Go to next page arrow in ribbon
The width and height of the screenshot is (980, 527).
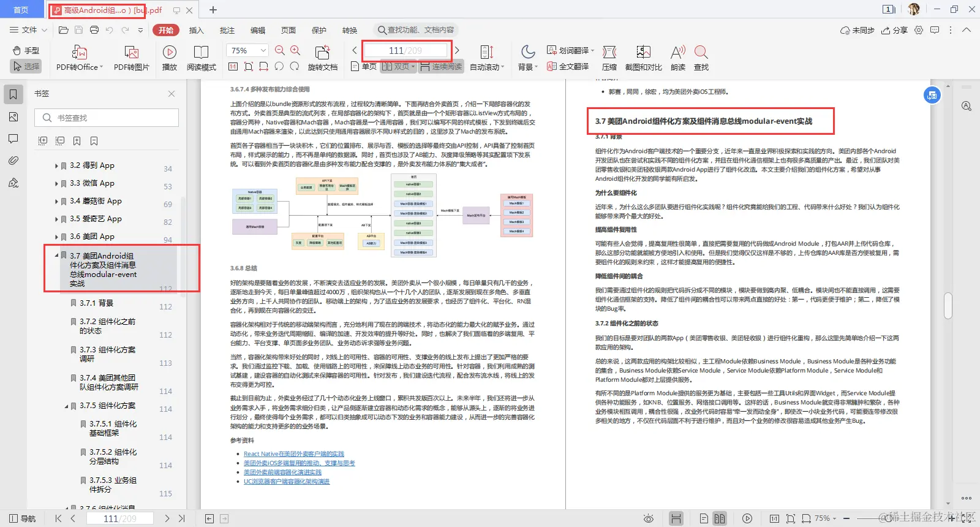(x=457, y=50)
